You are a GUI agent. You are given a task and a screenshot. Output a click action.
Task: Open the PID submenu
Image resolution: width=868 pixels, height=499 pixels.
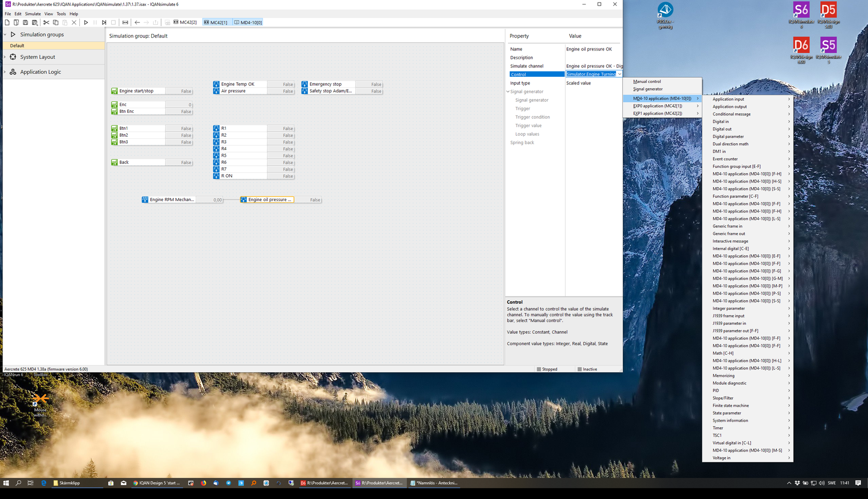tap(748, 391)
